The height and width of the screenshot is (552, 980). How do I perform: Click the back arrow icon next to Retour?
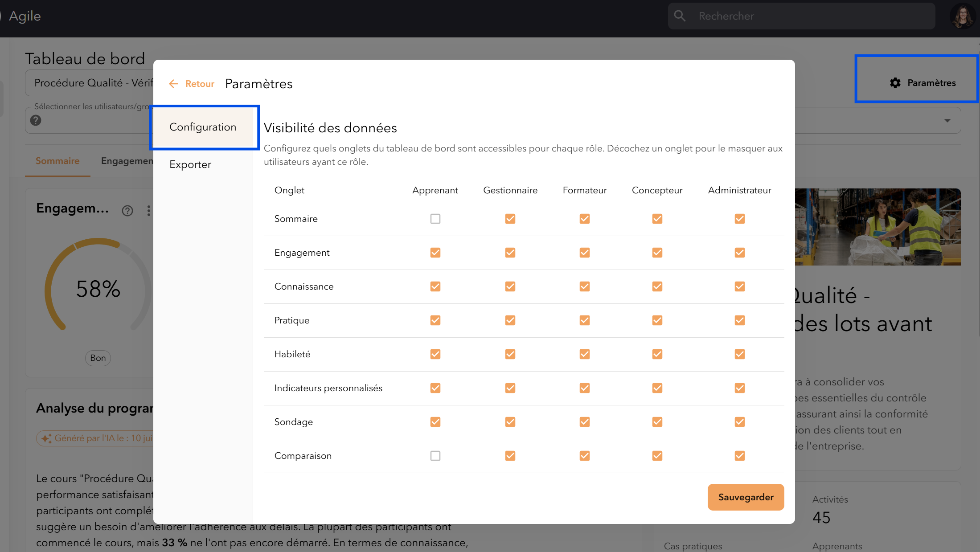173,84
